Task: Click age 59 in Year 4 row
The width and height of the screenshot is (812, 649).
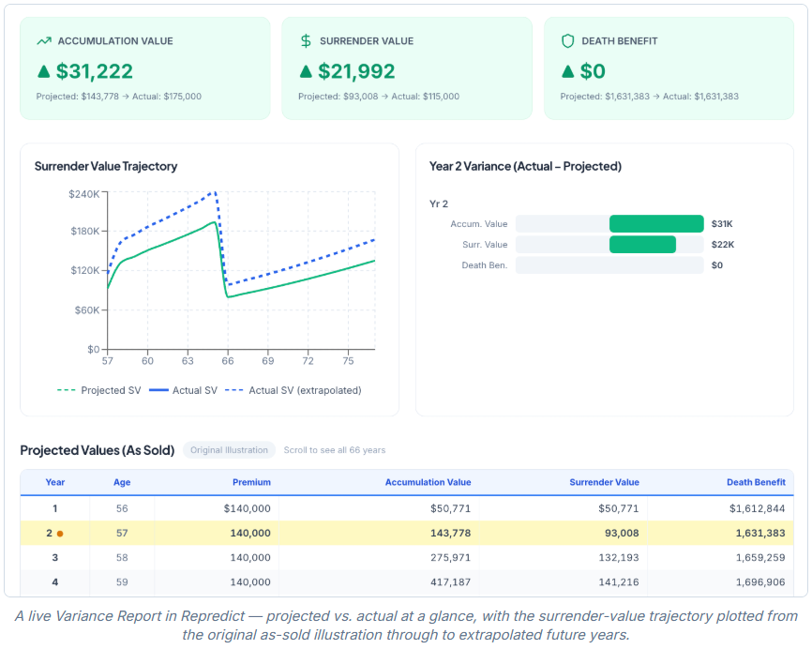Action: tap(122, 582)
